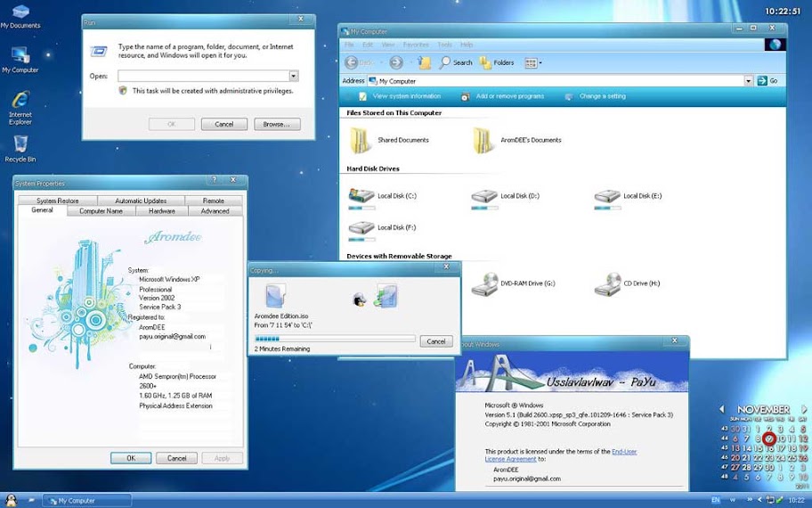Image resolution: width=812 pixels, height=508 pixels.
Task: Click the My Computer taskbar button
Action: pos(86,501)
